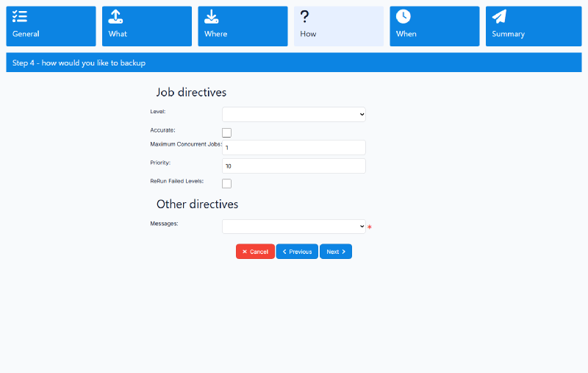Go back with the Previous button

(x=297, y=252)
